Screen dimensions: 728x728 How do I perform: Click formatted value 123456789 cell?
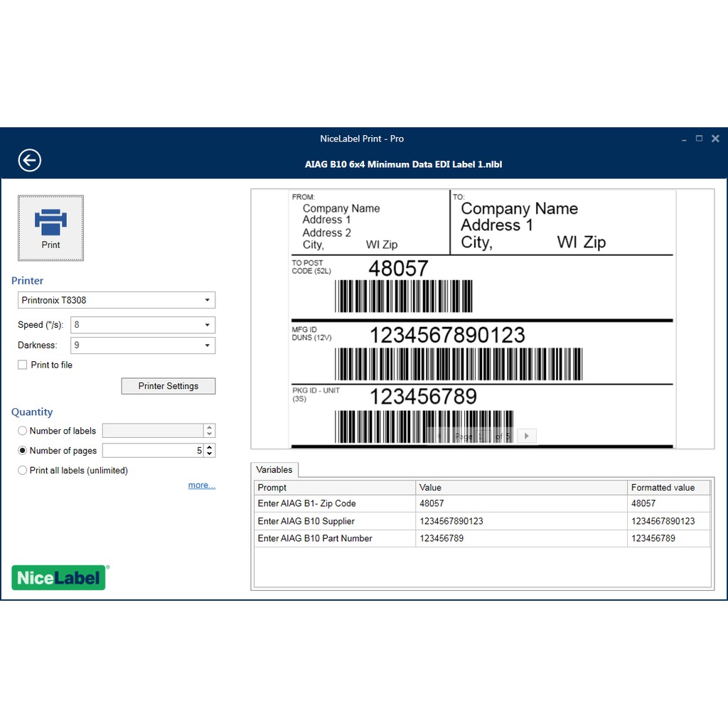click(x=668, y=538)
